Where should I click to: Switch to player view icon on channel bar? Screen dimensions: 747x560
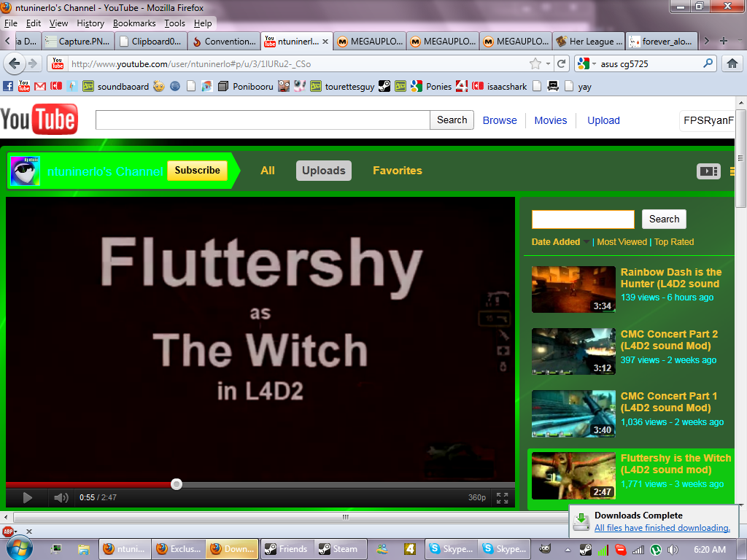[708, 171]
